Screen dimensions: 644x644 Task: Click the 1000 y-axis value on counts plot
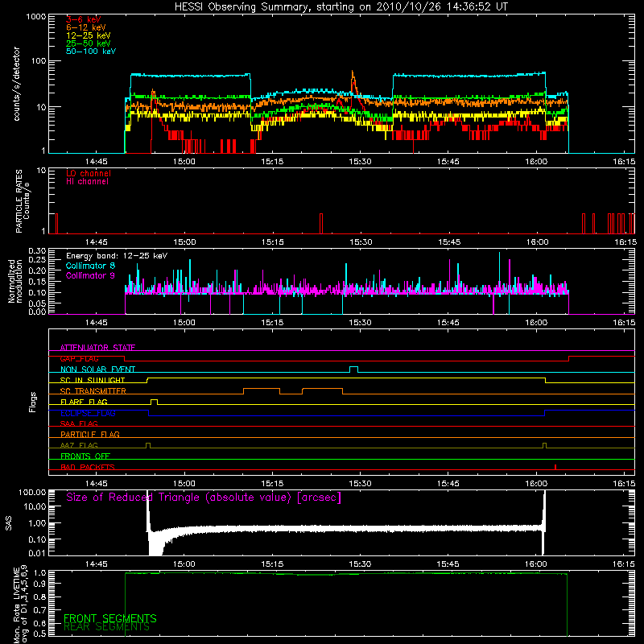[x=36, y=17]
